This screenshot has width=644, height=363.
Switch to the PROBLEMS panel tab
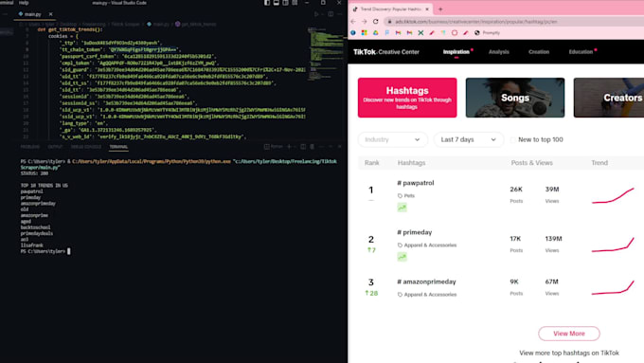tap(30, 147)
